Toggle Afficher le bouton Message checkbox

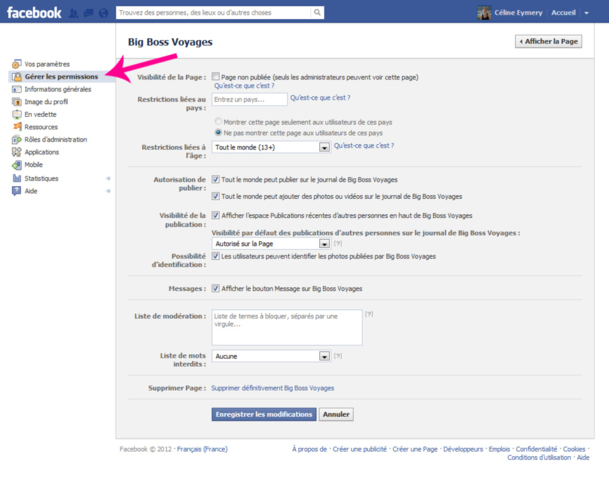(x=216, y=288)
